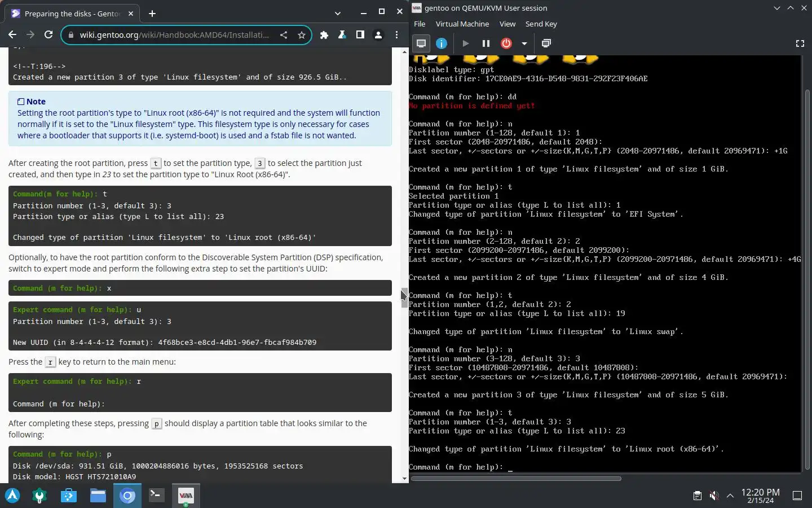Screen dimensions: 812x508
Task: Pause the virtual machine
Action: (x=486, y=43)
